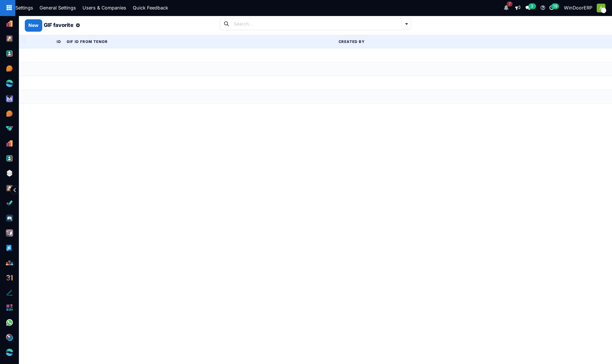The image size is (612, 364).
Task: Open the dollar invoice app in sidebar
Action: coord(9,248)
